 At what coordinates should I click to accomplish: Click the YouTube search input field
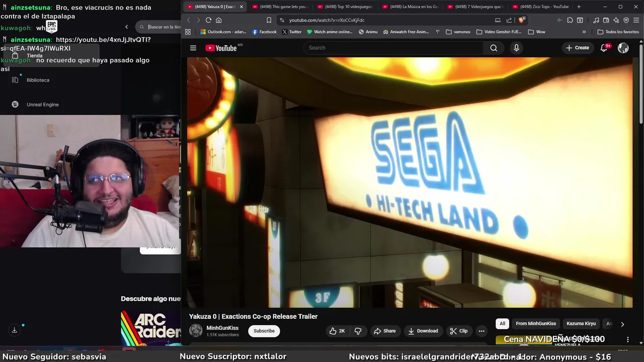click(392, 48)
